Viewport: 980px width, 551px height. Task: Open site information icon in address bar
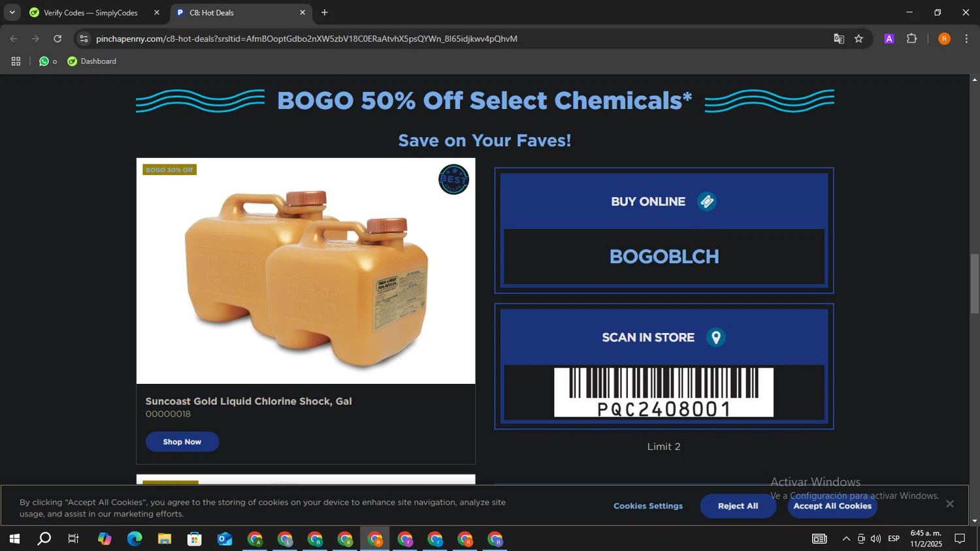84,39
